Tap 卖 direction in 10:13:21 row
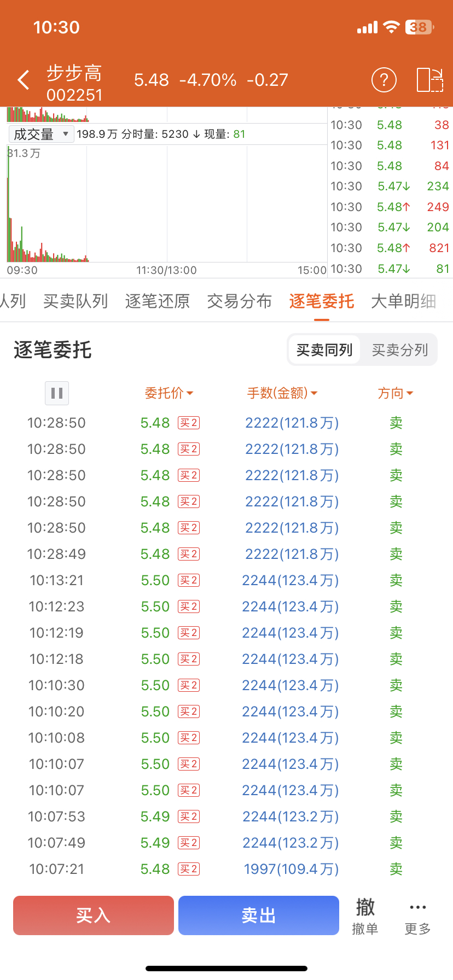 396,580
